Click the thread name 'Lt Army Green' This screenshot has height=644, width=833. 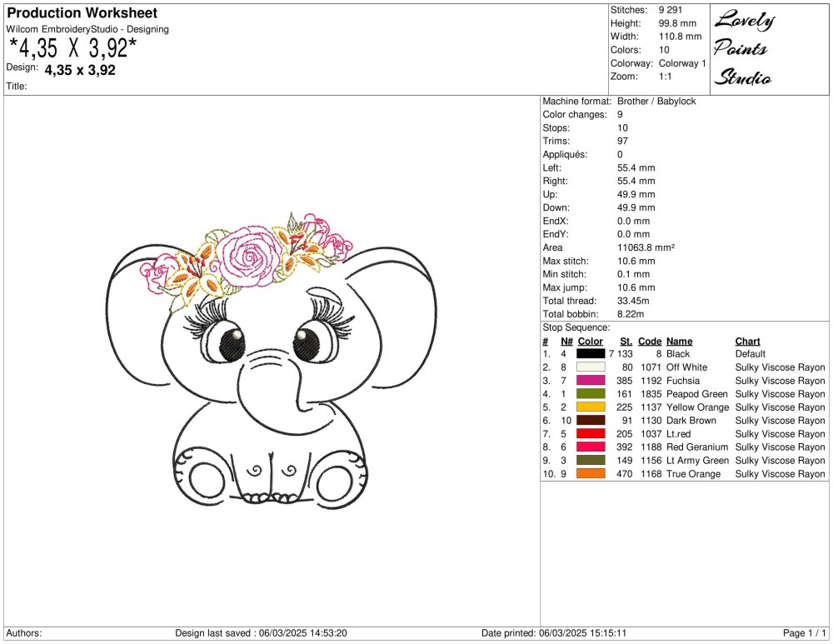point(697,460)
